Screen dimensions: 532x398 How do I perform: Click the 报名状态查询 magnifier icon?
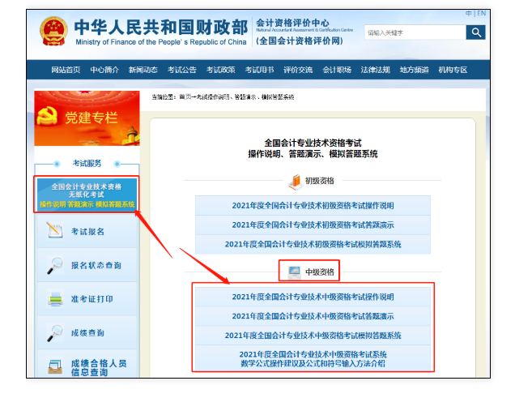54,266
